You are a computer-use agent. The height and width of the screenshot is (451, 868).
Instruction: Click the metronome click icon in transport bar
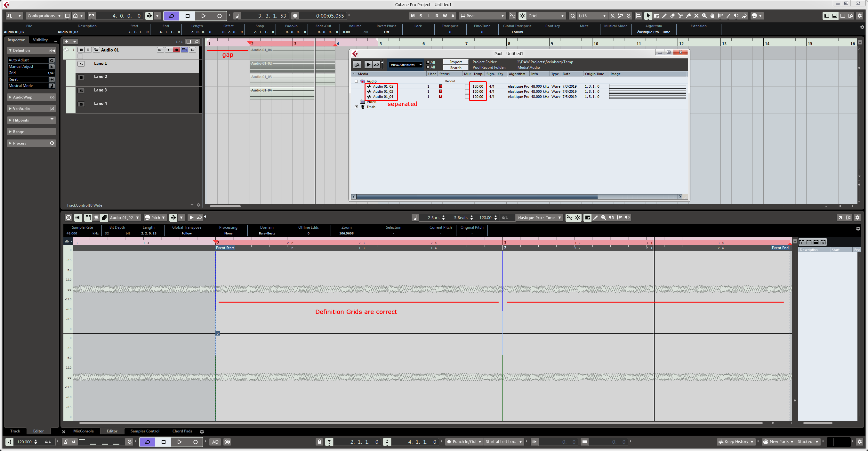pyautogui.click(x=66, y=442)
